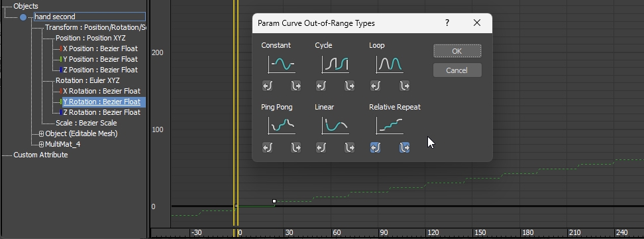644x239 pixels.
Task: Toggle Linear incoming range arrow button
Action: click(x=321, y=147)
